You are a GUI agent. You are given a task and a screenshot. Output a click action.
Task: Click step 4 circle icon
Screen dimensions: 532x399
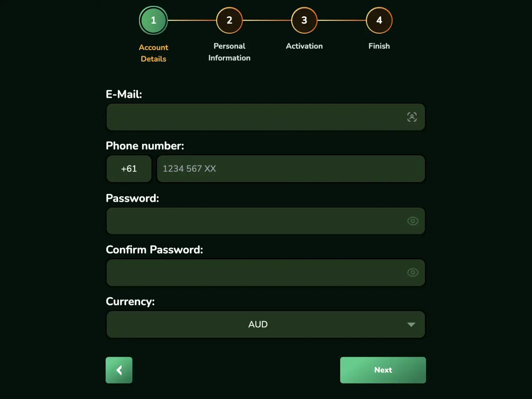[379, 20]
